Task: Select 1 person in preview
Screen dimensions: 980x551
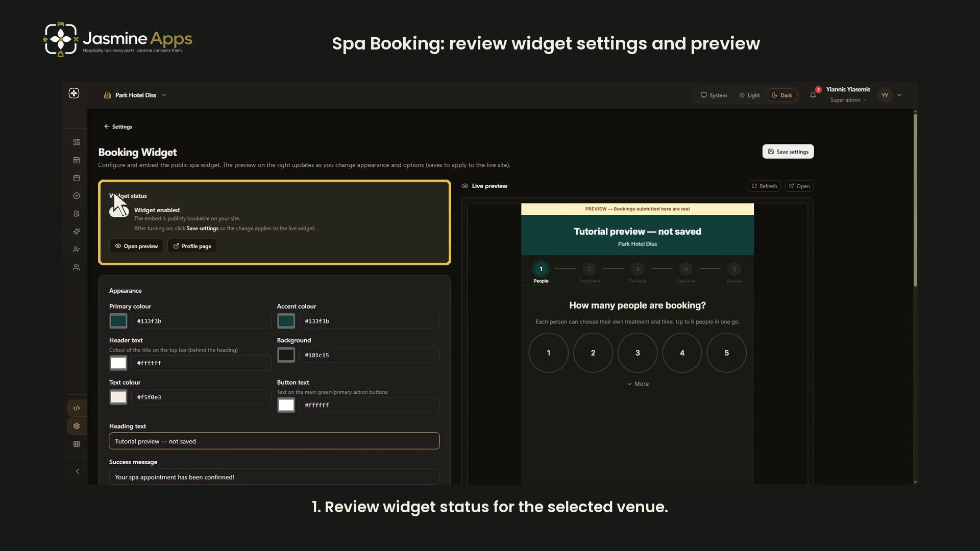Action: [x=549, y=353]
